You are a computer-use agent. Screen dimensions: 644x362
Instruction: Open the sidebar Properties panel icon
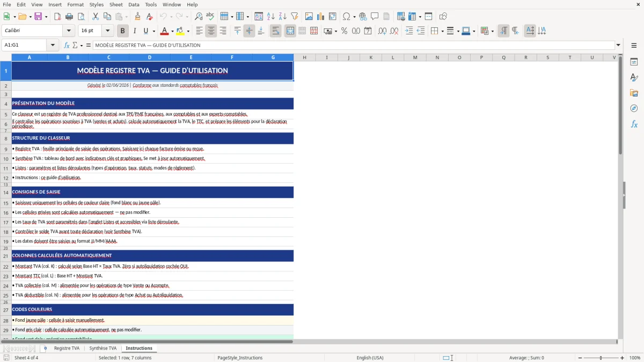pos(634,62)
